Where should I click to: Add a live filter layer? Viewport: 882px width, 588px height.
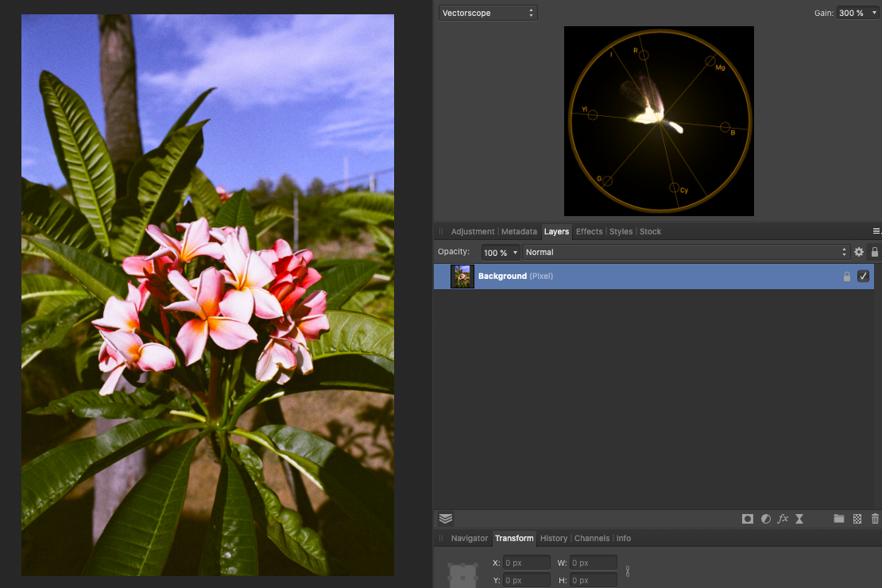[x=799, y=519]
